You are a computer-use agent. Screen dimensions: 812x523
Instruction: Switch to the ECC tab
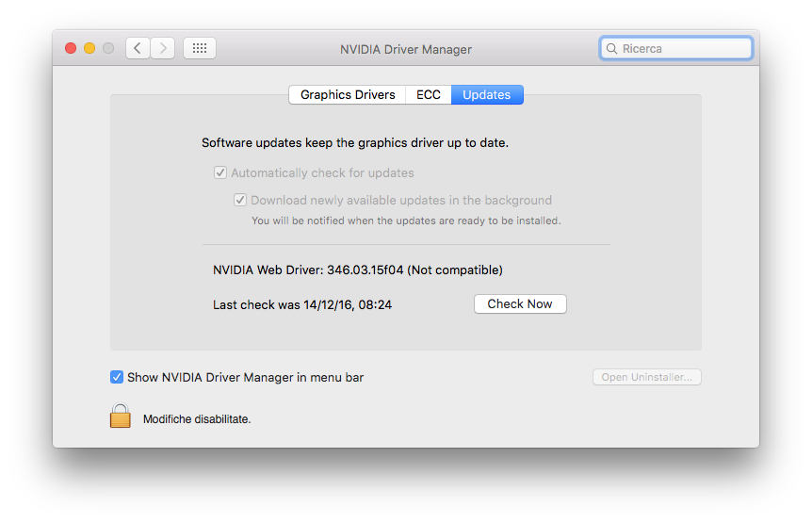pyautogui.click(x=429, y=95)
